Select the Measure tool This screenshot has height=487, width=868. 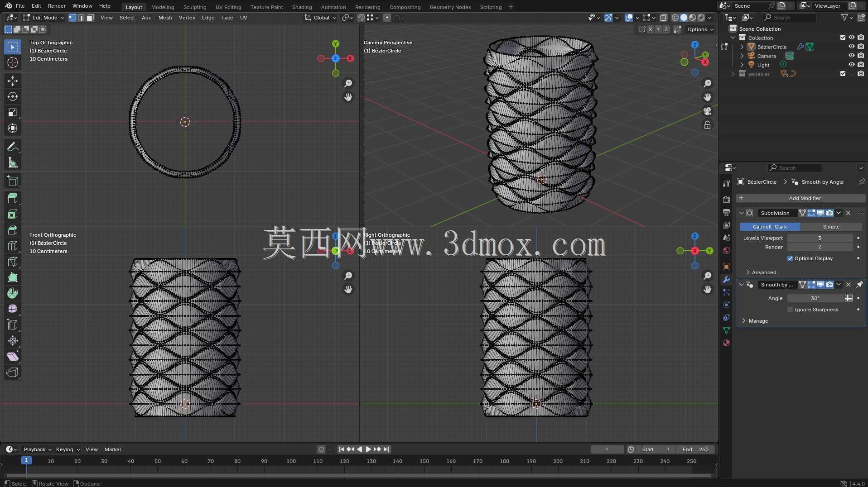13,163
